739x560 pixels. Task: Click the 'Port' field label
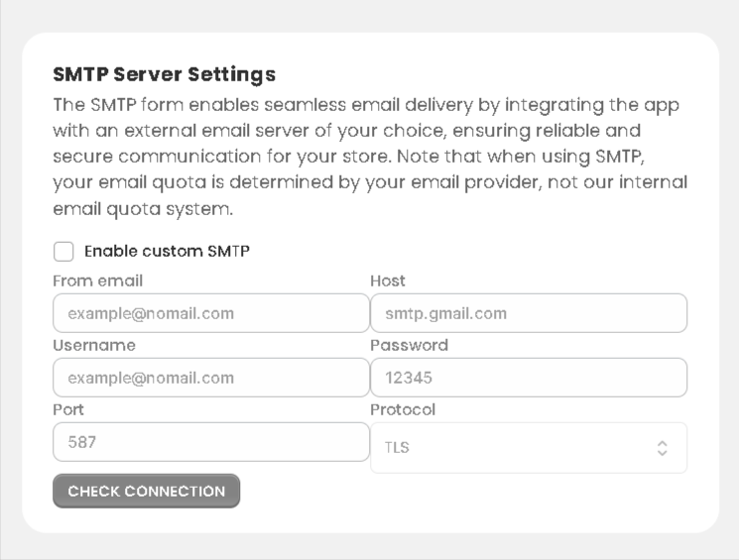pyautogui.click(x=68, y=410)
